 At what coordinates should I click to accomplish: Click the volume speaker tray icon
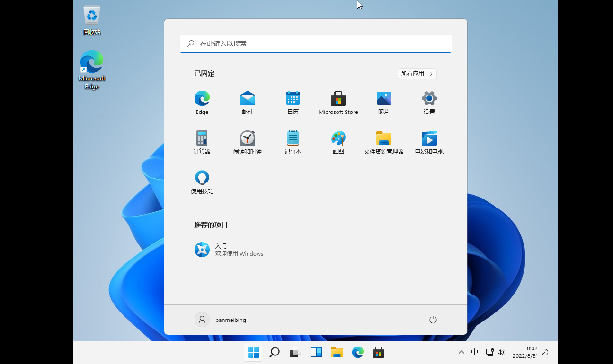coord(501,352)
